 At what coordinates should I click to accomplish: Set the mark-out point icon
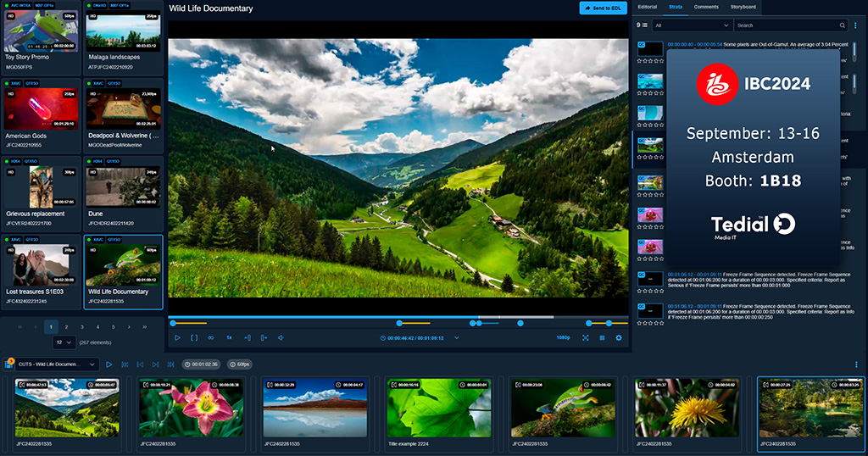pyautogui.click(x=264, y=337)
